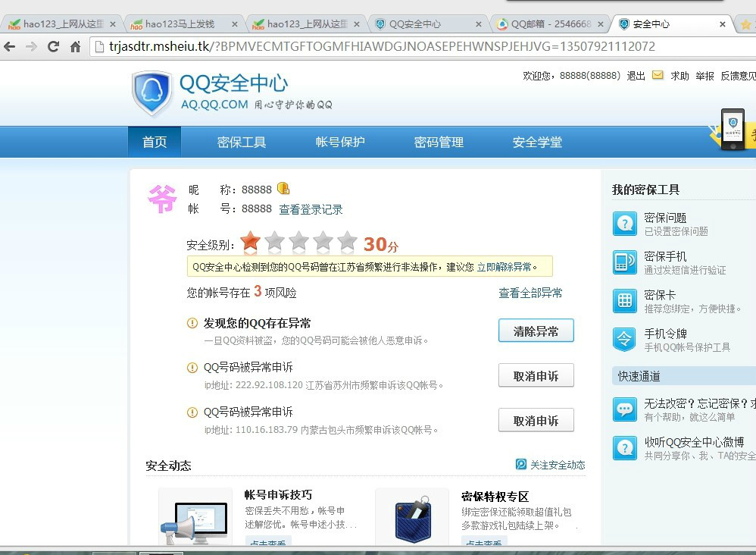The image size is (756, 555).
Task: Close the active 安全中心 tab
Action: [722, 24]
